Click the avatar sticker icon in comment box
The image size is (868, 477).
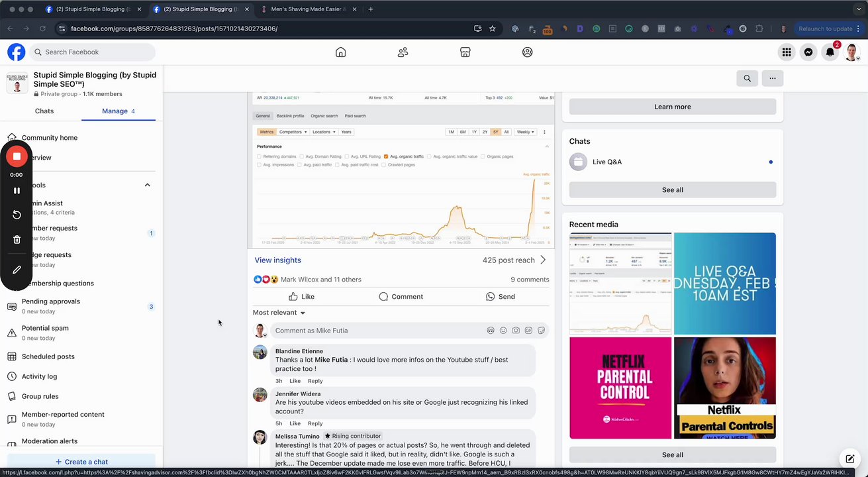tap(491, 331)
